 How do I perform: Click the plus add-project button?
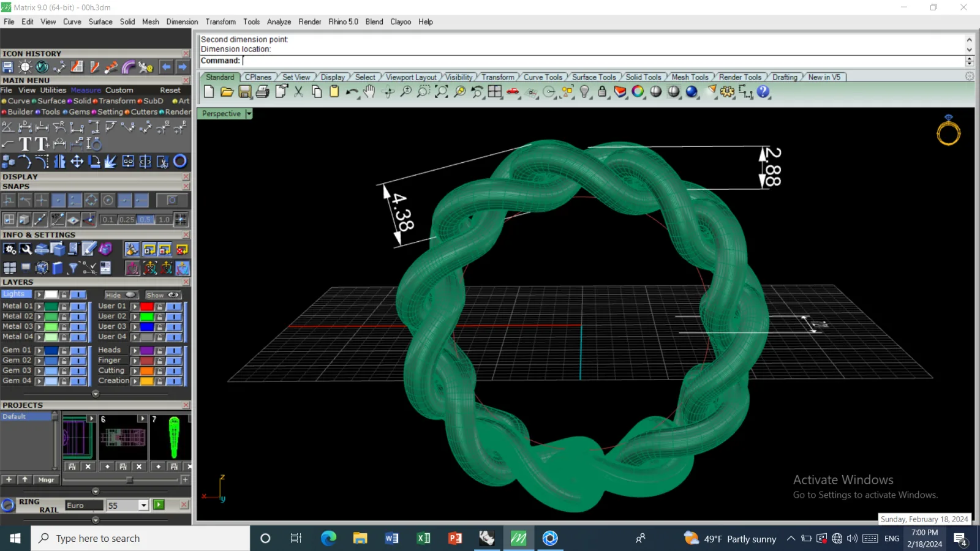[x=9, y=480]
